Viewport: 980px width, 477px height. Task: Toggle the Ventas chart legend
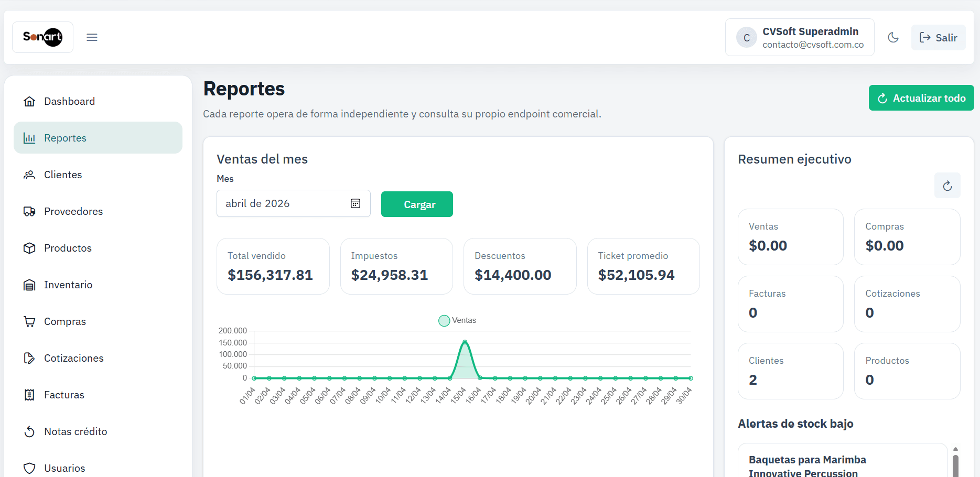(457, 320)
